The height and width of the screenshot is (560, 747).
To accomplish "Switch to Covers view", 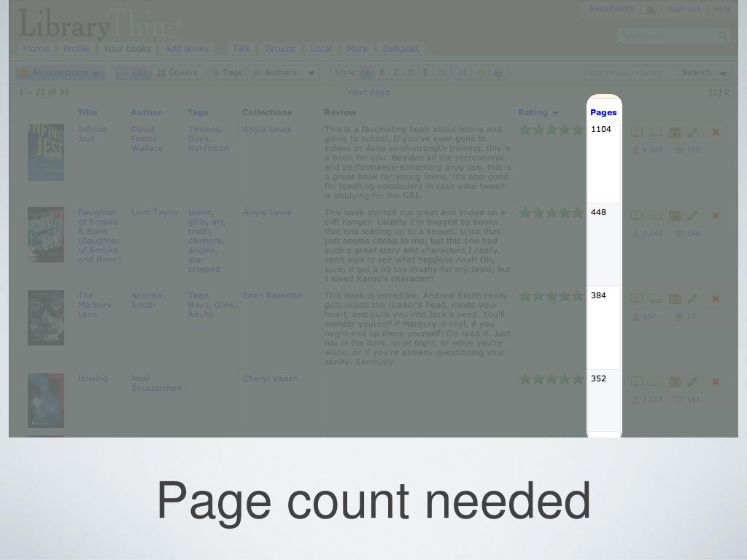I will tap(178, 73).
